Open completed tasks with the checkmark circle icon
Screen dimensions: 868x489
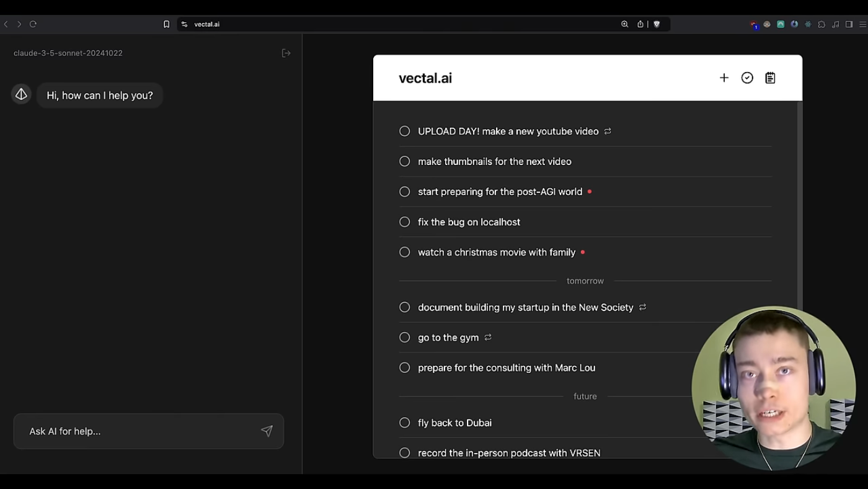[x=747, y=78]
